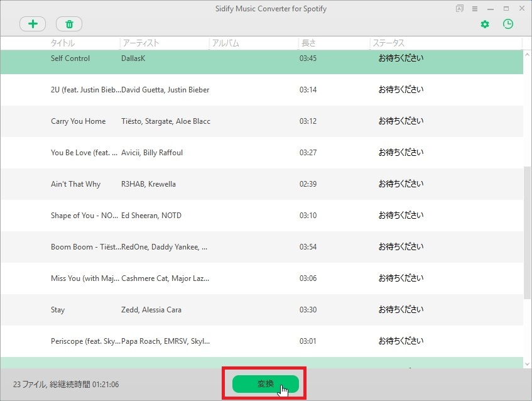Click the 長さ column header
The width and height of the screenshot is (532, 401).
308,43
